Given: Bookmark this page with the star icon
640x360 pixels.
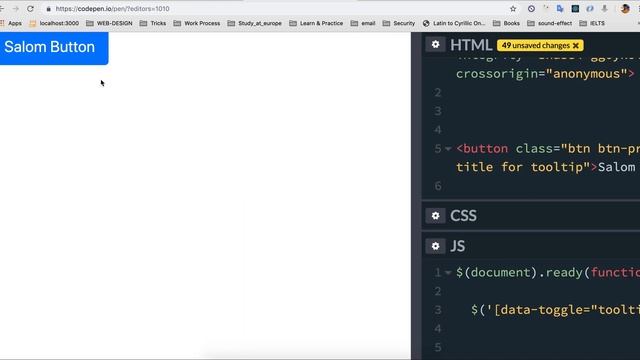Looking at the screenshot, I should (x=513, y=9).
